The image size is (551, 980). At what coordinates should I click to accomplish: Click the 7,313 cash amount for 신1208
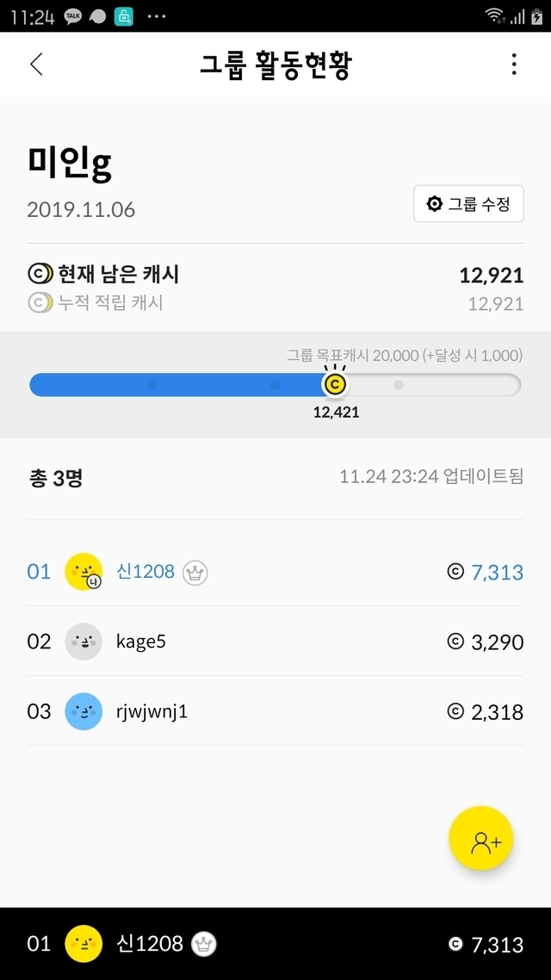pyautogui.click(x=497, y=572)
